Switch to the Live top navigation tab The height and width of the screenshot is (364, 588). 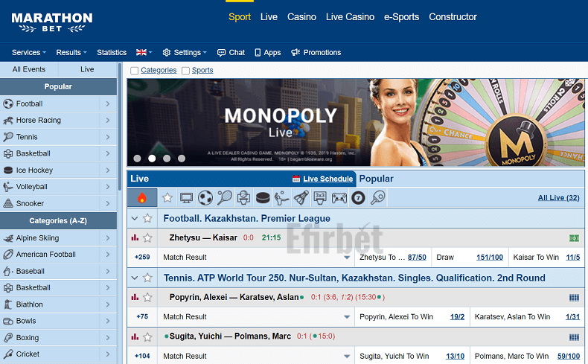point(269,17)
